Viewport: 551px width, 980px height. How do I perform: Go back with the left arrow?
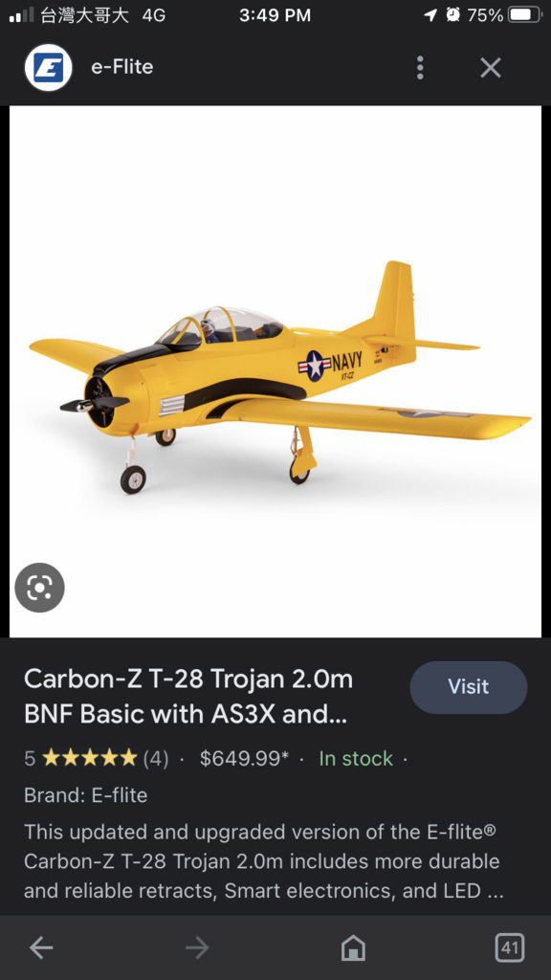(x=41, y=948)
